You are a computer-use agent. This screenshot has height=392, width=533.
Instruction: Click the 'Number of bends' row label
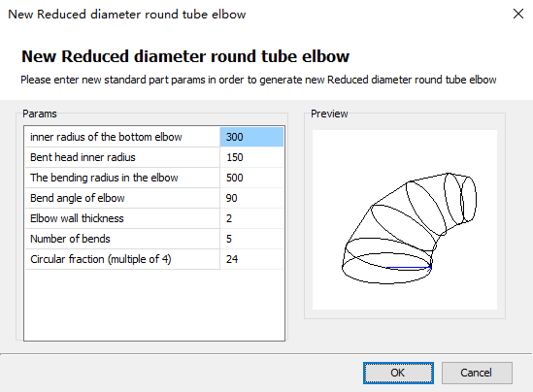70,239
